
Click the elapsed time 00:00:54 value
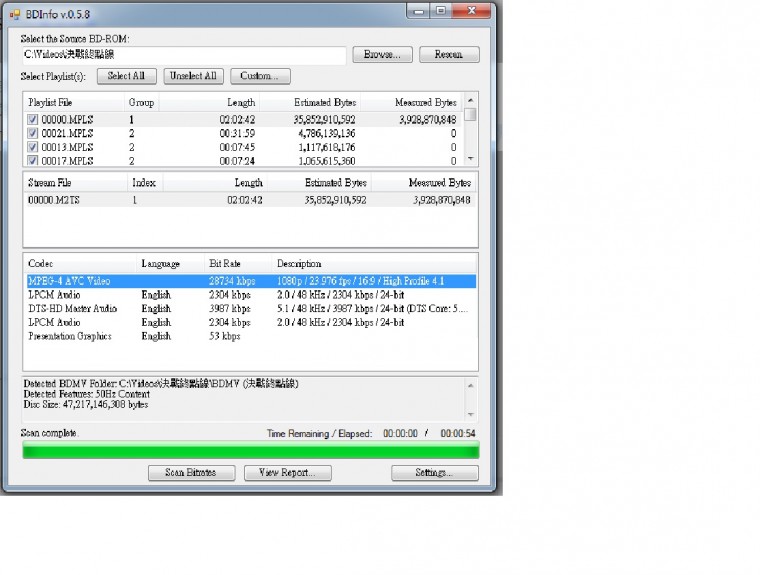click(x=458, y=433)
